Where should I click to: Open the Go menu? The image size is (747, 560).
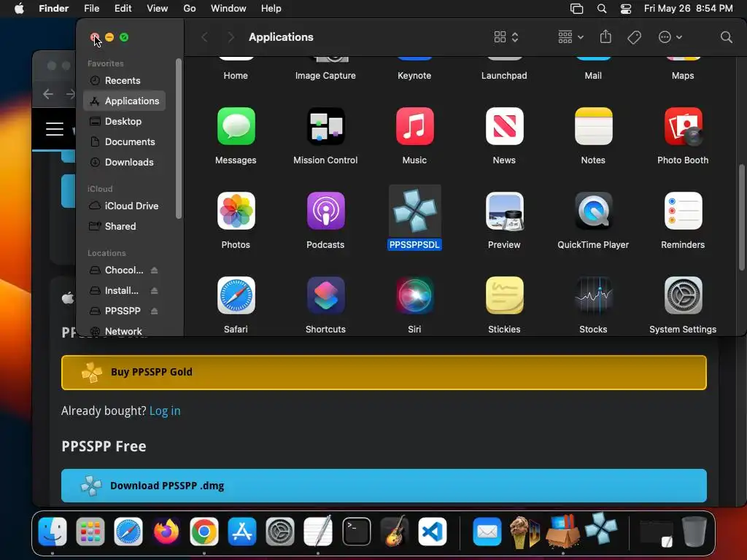190,9
